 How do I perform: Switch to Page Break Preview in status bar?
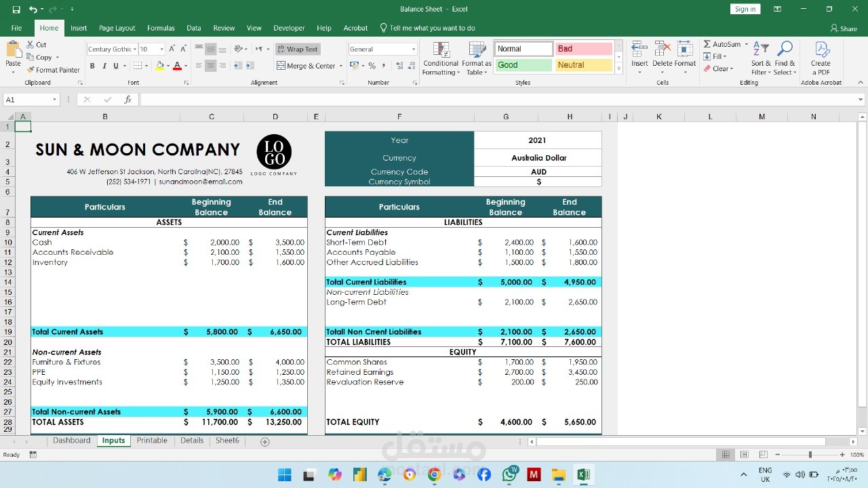(763, 455)
